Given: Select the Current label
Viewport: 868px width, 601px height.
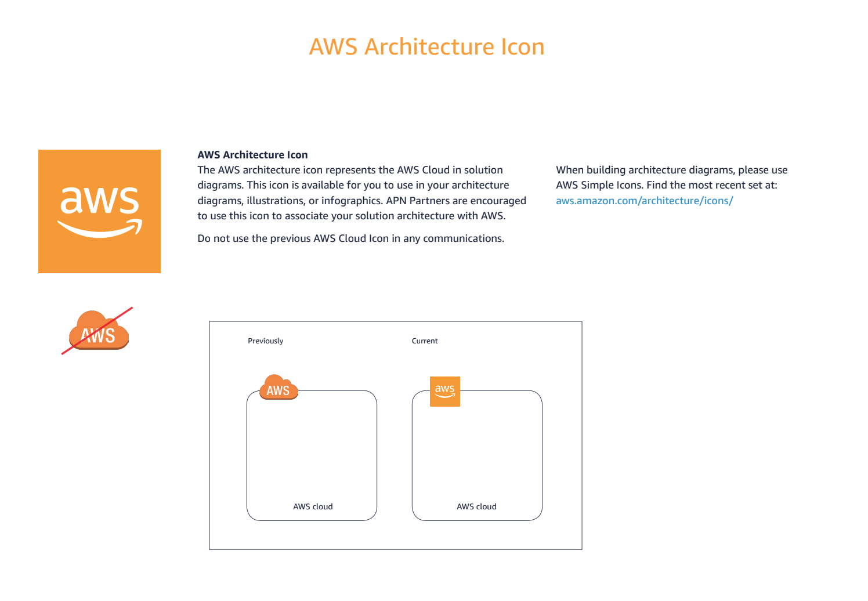Looking at the screenshot, I should (425, 341).
